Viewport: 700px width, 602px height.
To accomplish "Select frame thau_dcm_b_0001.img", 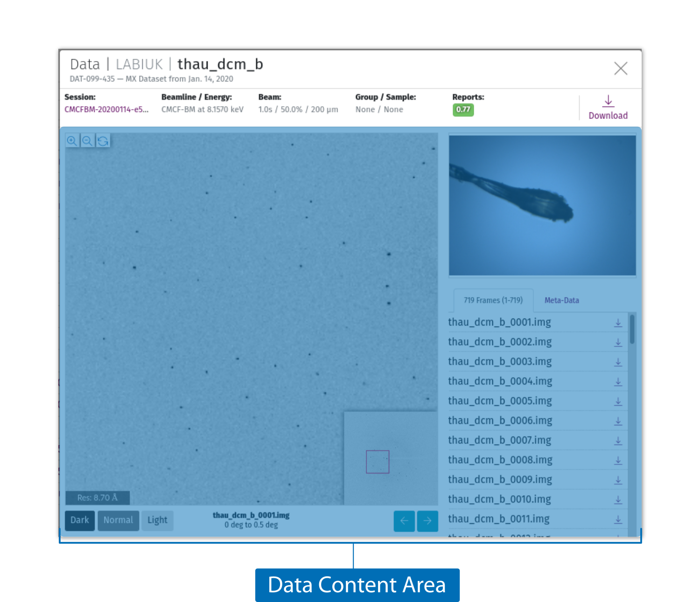I will pos(499,322).
